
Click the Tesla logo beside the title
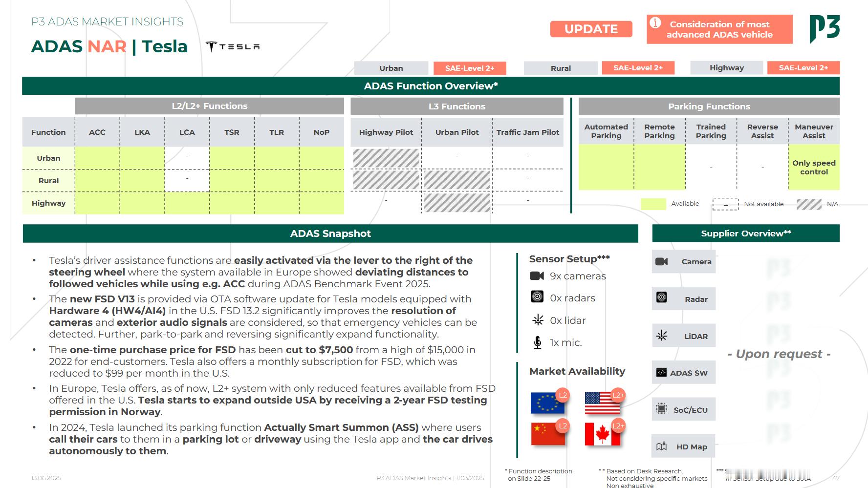[233, 46]
